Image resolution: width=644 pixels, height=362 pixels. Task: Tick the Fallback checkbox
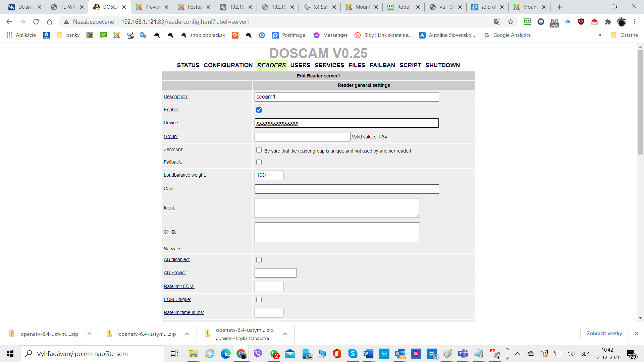tap(259, 162)
